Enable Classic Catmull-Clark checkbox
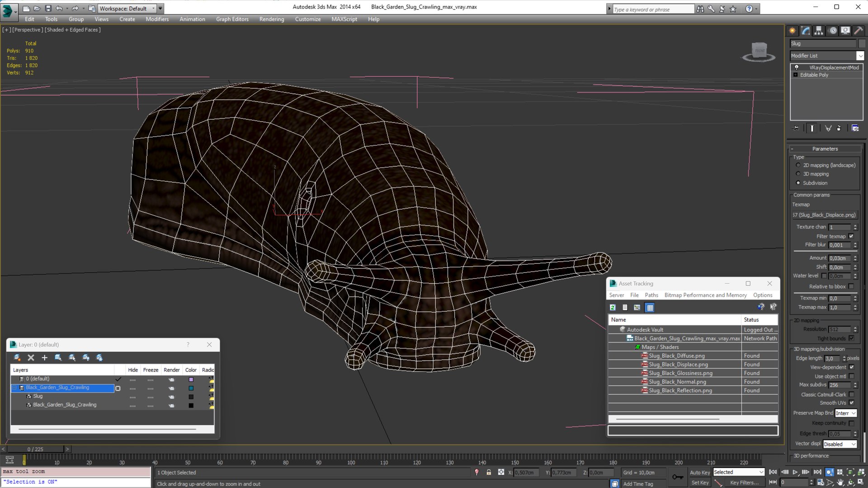 tap(851, 394)
